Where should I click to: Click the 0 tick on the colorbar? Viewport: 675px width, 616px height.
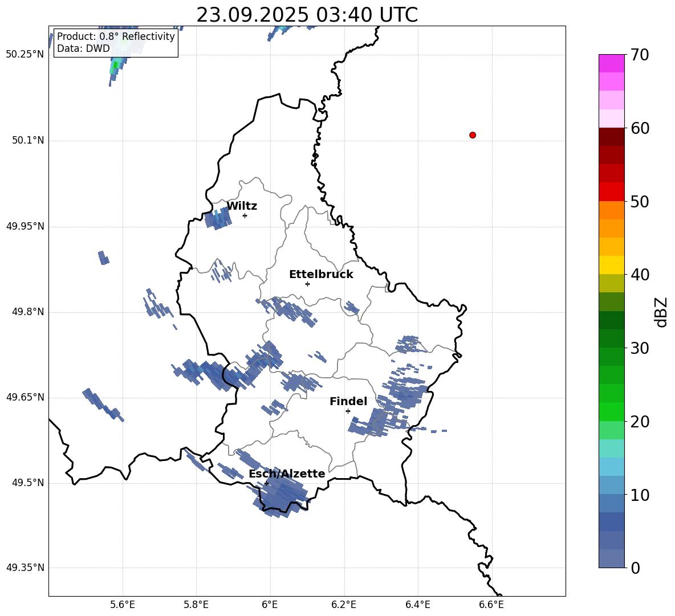tap(636, 568)
